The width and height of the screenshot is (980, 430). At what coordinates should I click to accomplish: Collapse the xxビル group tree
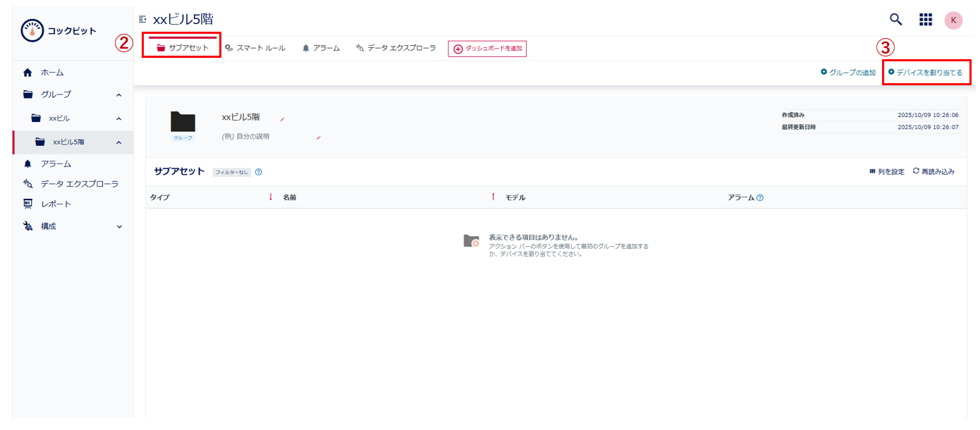tap(120, 118)
